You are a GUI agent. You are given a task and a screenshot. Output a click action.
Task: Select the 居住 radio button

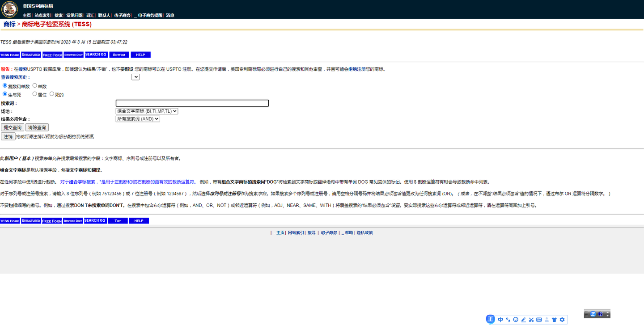[35, 94]
